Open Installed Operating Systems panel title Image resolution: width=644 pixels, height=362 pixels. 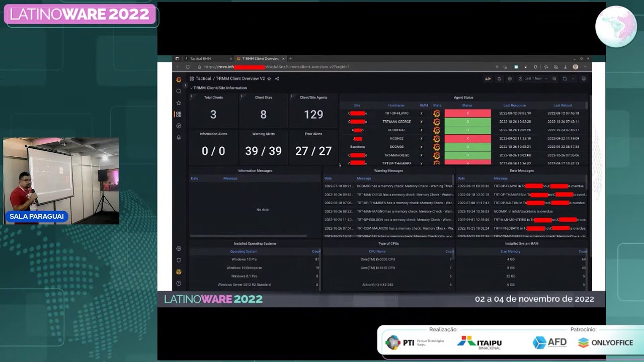255,244
